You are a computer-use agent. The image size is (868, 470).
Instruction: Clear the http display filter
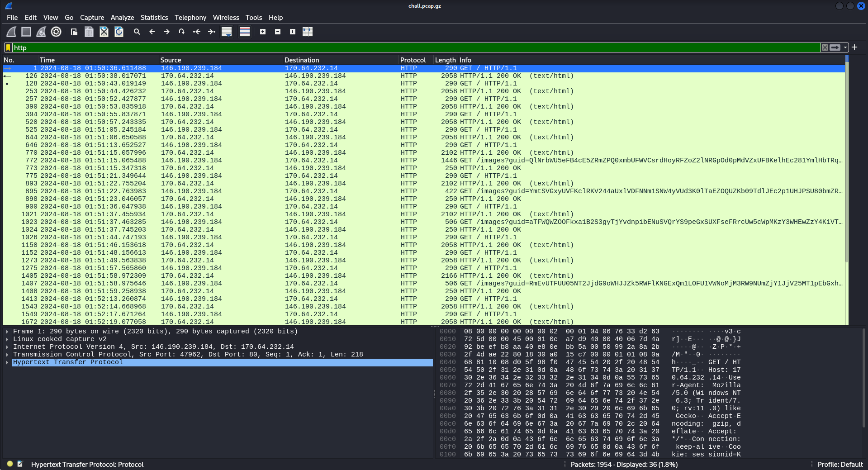(825, 47)
